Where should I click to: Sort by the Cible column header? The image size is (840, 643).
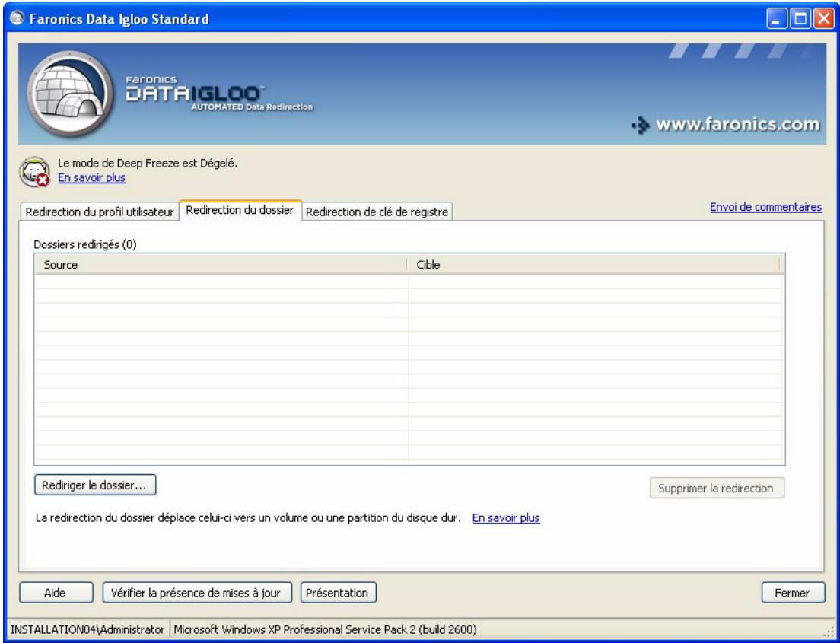(593, 265)
